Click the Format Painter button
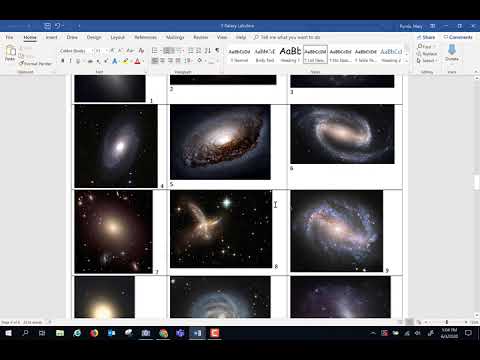This screenshot has width=480, height=360. 35,64
